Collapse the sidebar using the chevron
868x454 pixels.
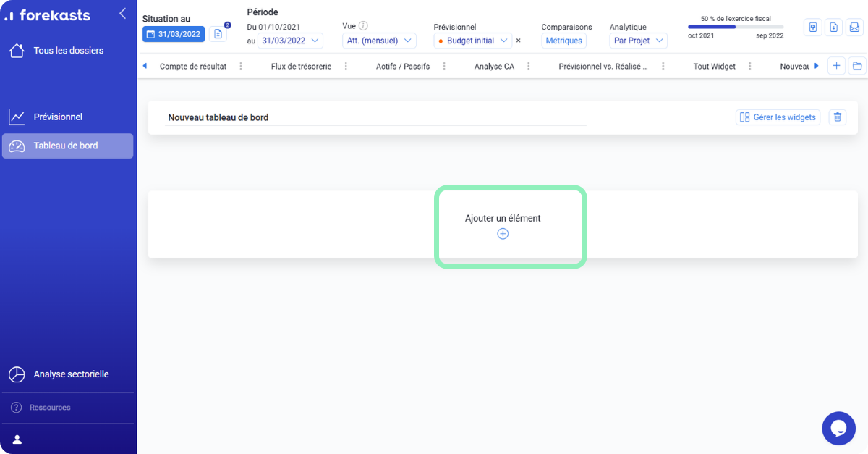[x=122, y=12]
